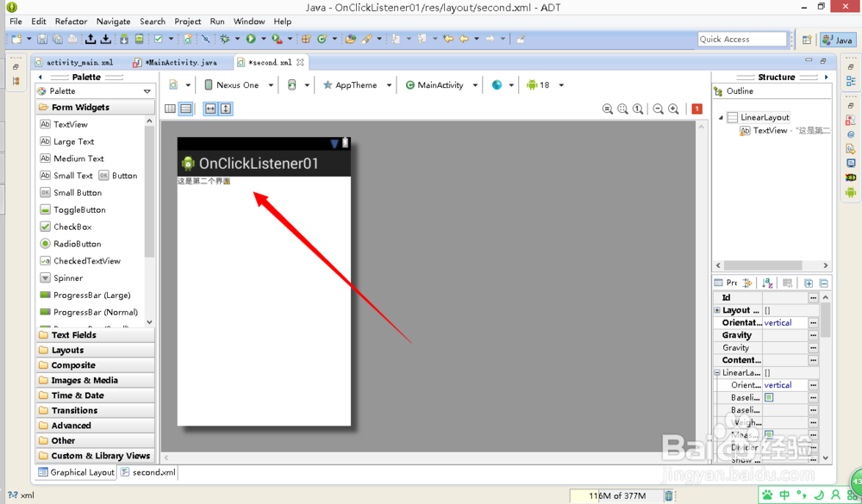Screen dimensions: 862x504
Task: Collapse the LinearLayout outline node
Action: 721,117
